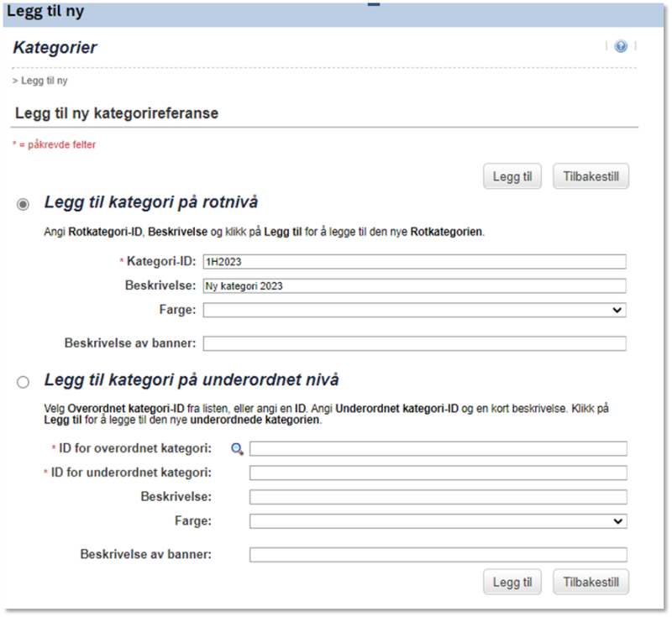Open the Farge dropdown in the rotnivå section

[x=414, y=310]
